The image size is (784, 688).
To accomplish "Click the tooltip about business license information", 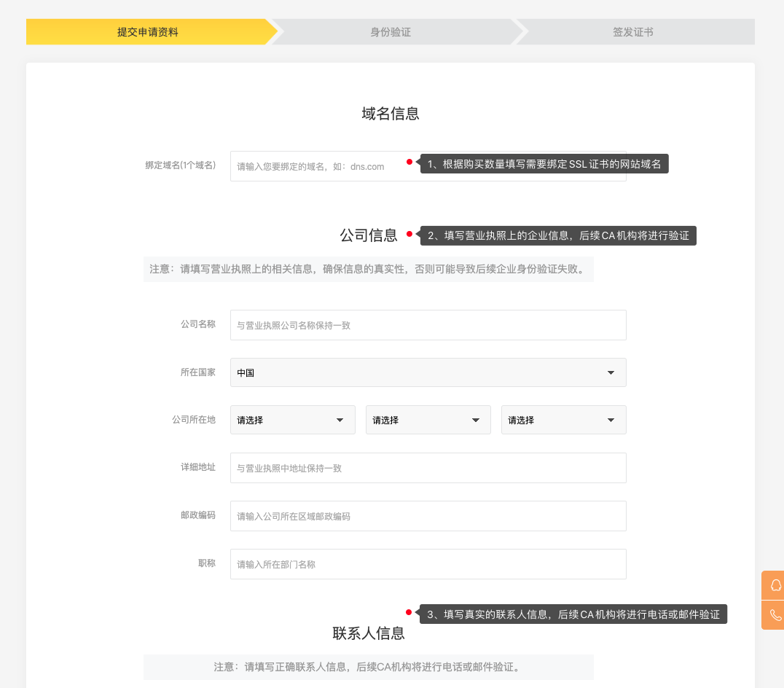I will (558, 235).
